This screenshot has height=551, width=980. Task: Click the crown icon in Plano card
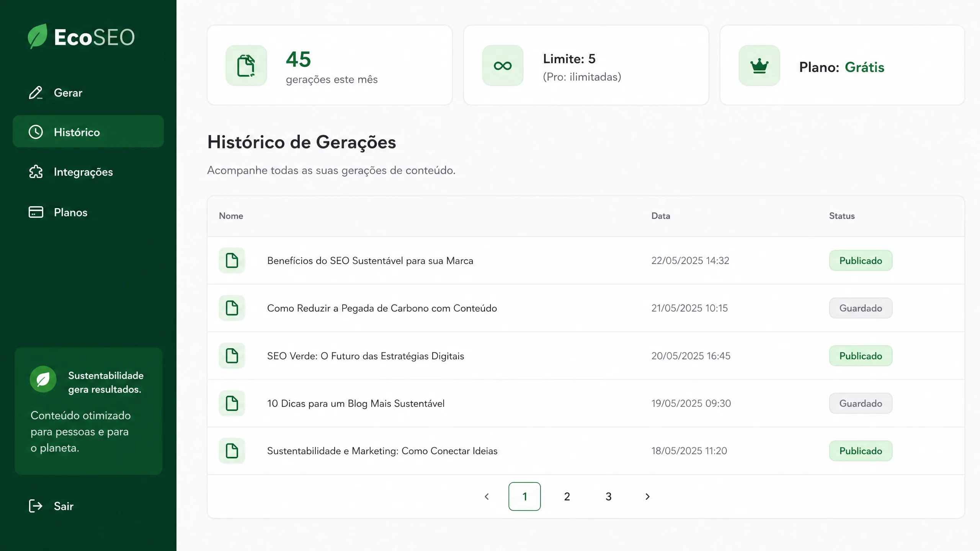(x=759, y=65)
